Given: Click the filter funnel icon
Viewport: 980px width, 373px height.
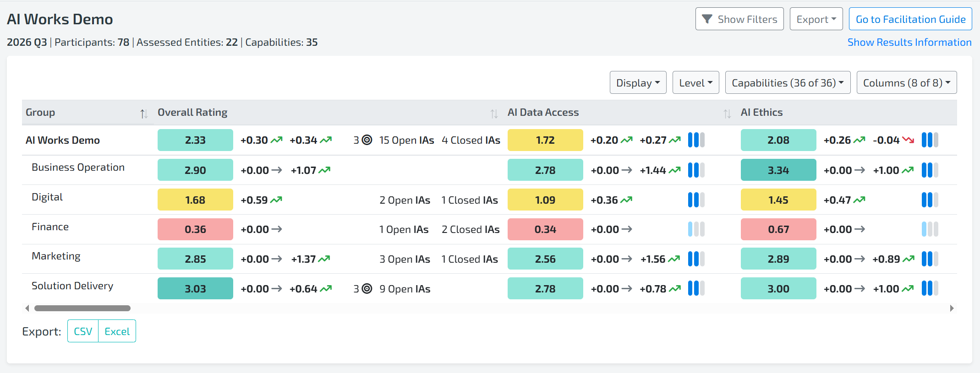Looking at the screenshot, I should tap(707, 19).
